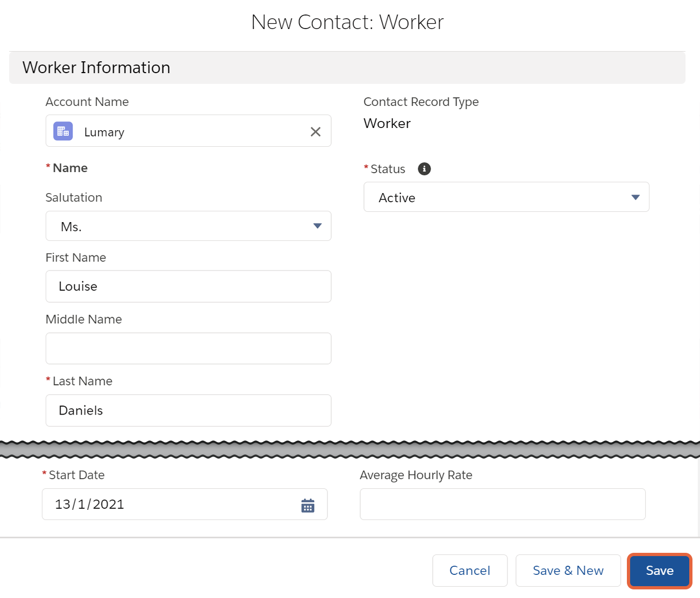This screenshot has width=700, height=598.
Task: Click Save & New
Action: tap(568, 571)
